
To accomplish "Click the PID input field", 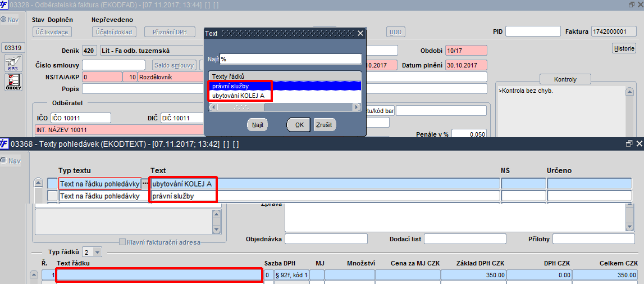I will click(533, 31).
